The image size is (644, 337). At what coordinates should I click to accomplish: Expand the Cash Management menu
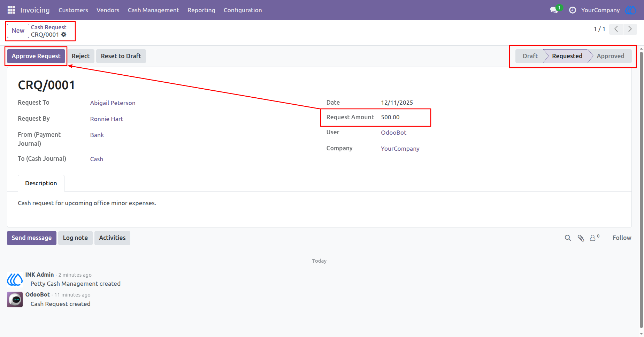coord(153,10)
